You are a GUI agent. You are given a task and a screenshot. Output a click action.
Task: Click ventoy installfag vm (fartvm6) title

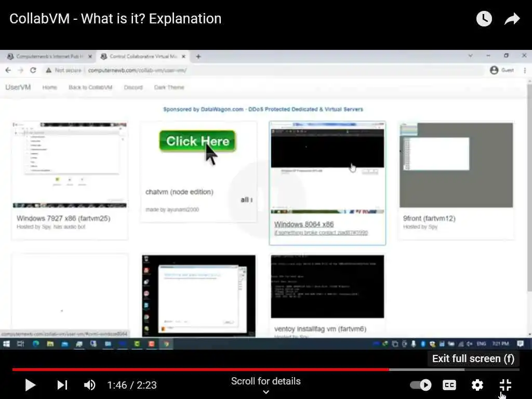pyautogui.click(x=320, y=329)
